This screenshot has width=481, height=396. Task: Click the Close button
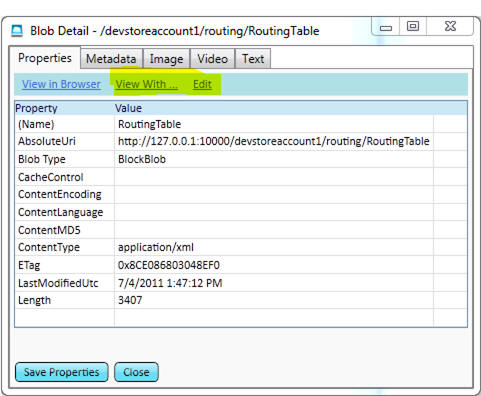[x=136, y=372]
